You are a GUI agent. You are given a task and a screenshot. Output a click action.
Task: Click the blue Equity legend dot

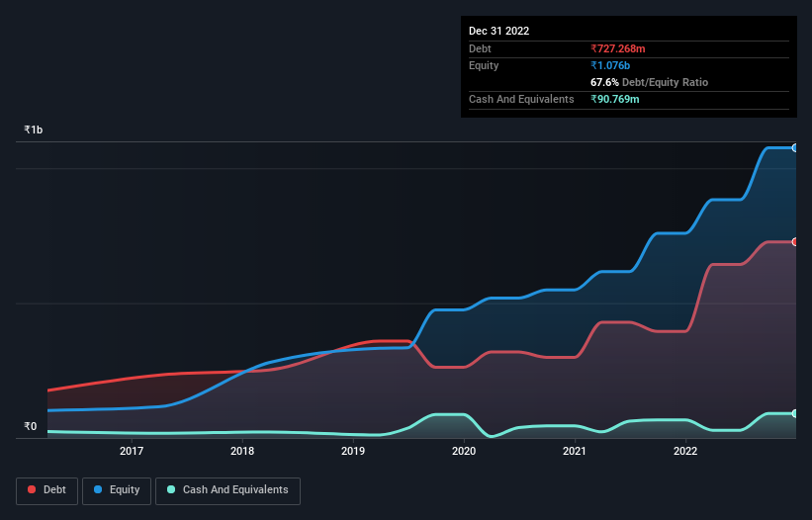tap(98, 489)
